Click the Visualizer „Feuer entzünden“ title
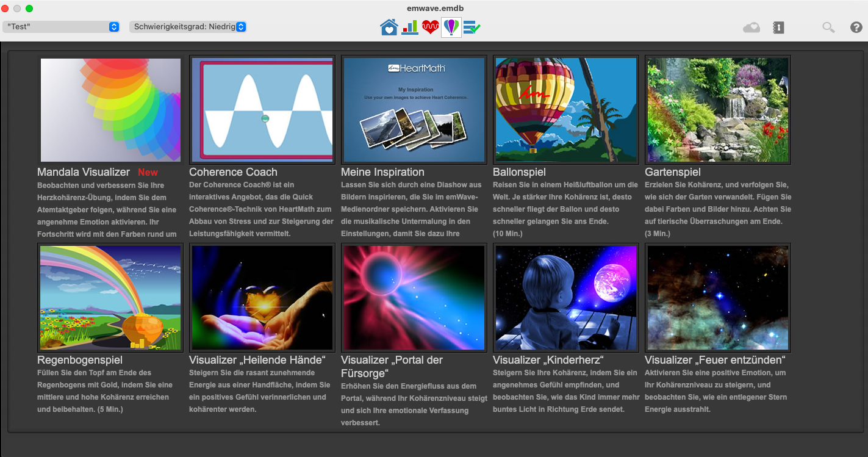 [x=715, y=360]
